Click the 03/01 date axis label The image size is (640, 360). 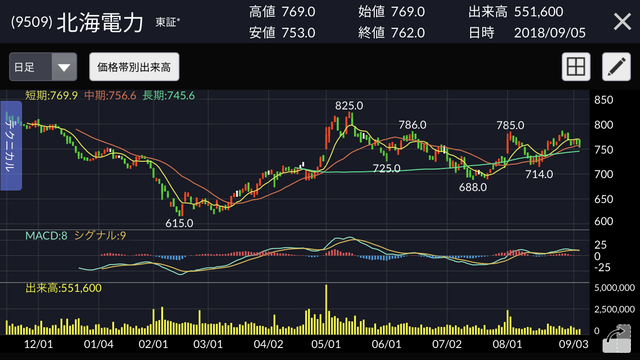(208, 344)
